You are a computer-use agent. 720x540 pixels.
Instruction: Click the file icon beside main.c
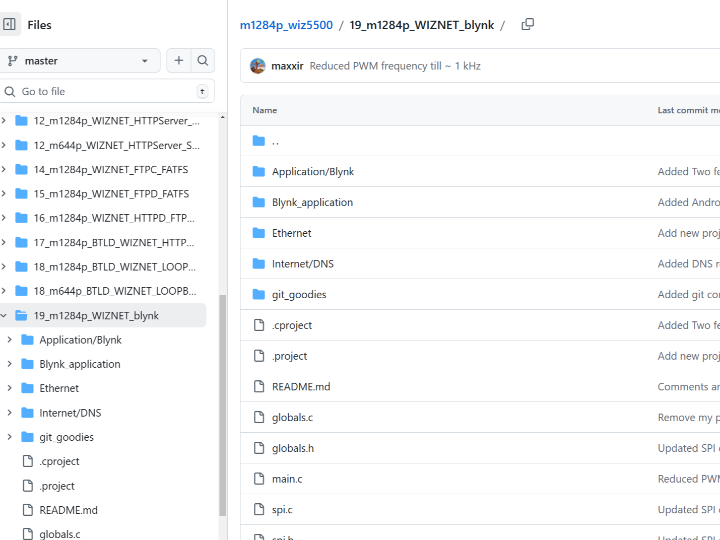(259, 479)
